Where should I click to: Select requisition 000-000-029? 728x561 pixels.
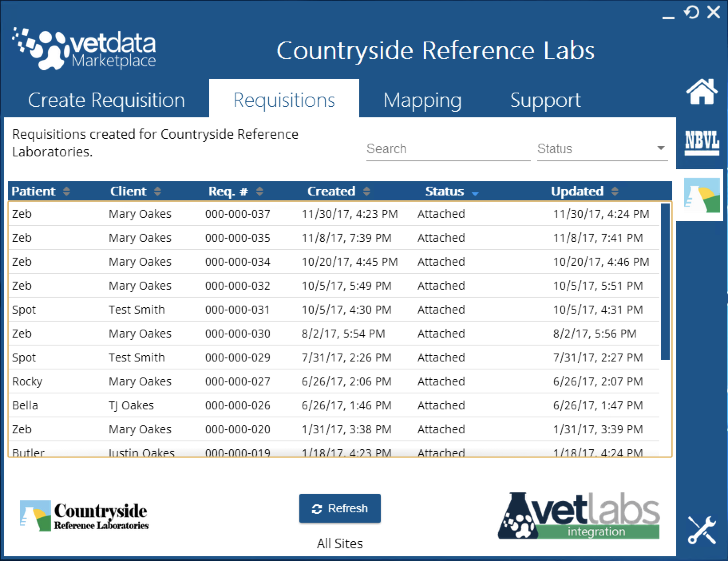click(334, 358)
